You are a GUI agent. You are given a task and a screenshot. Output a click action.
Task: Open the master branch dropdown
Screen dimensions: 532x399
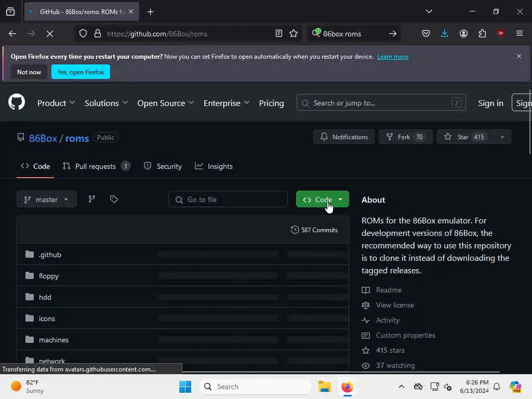click(x=46, y=199)
